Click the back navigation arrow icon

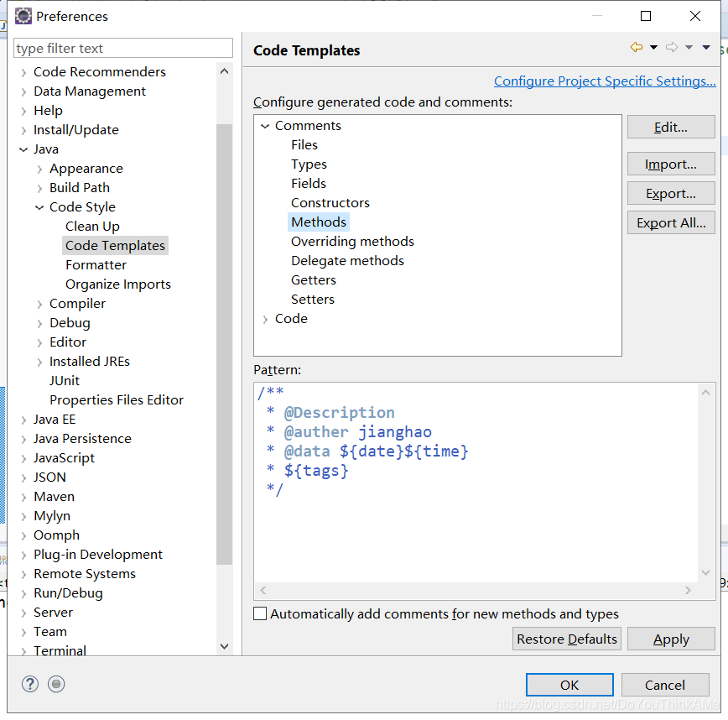636,47
